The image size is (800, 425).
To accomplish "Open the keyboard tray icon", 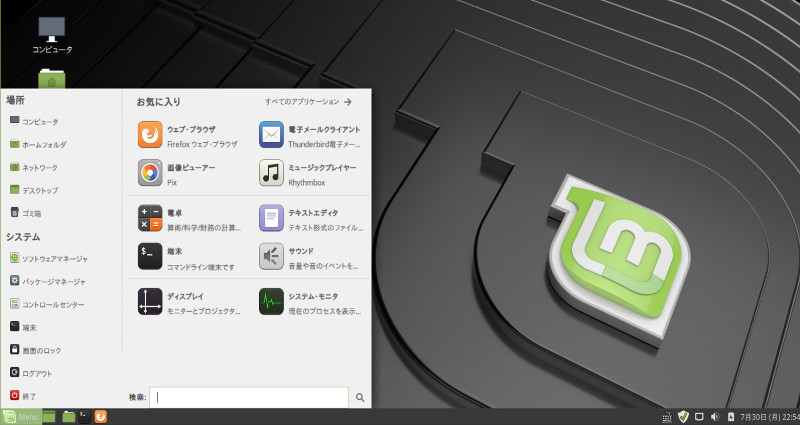I will click(666, 417).
